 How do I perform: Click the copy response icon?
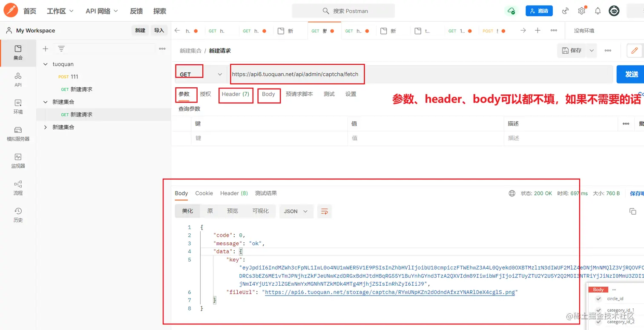pos(632,212)
